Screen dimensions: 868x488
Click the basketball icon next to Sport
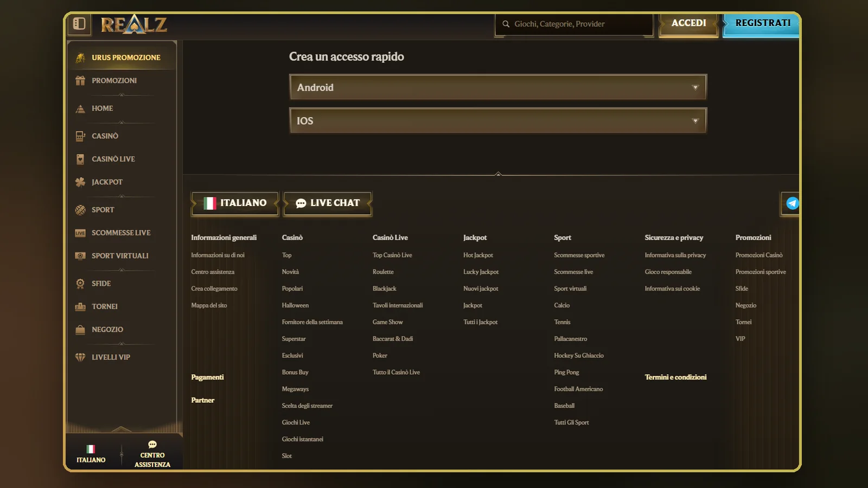click(80, 210)
